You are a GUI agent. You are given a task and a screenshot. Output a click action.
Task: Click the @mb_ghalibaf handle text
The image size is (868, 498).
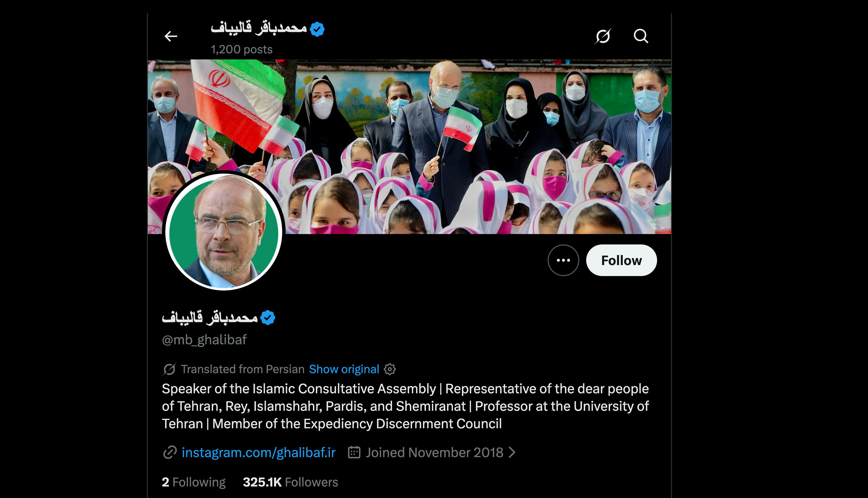tap(204, 339)
